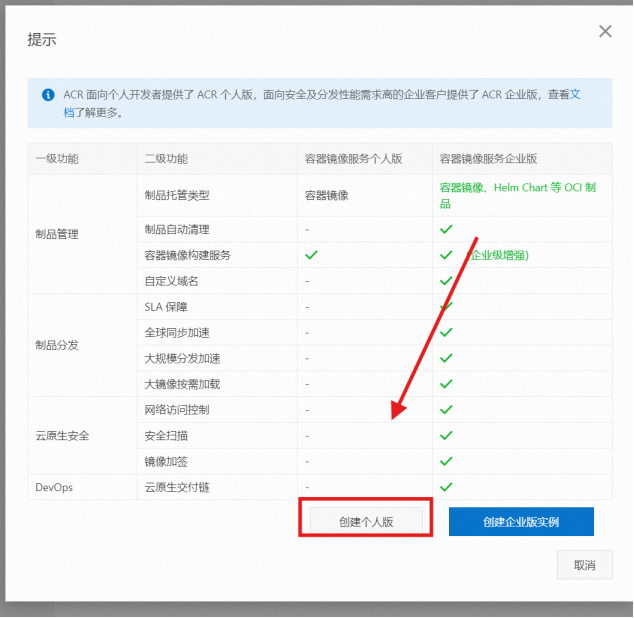The height and width of the screenshot is (618, 634).
Task: Click the enterprise checkmark for 自定义域名
Action: pos(446,281)
